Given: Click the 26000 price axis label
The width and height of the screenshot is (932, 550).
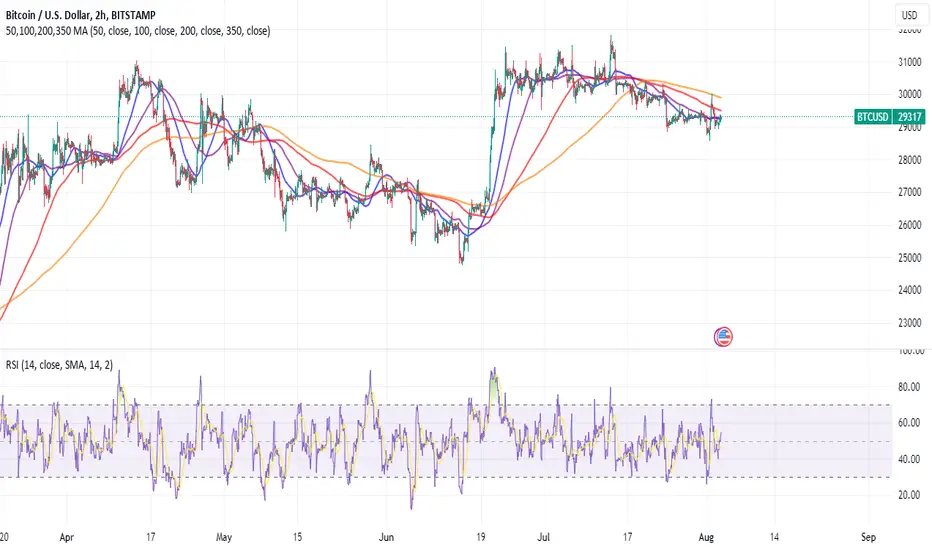Looking at the screenshot, I should point(909,225).
